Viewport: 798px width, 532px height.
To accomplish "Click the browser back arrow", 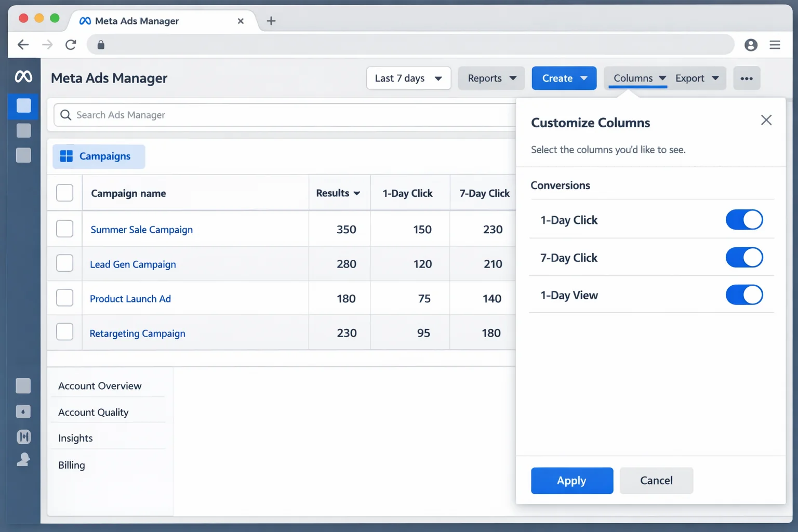I will pyautogui.click(x=23, y=45).
